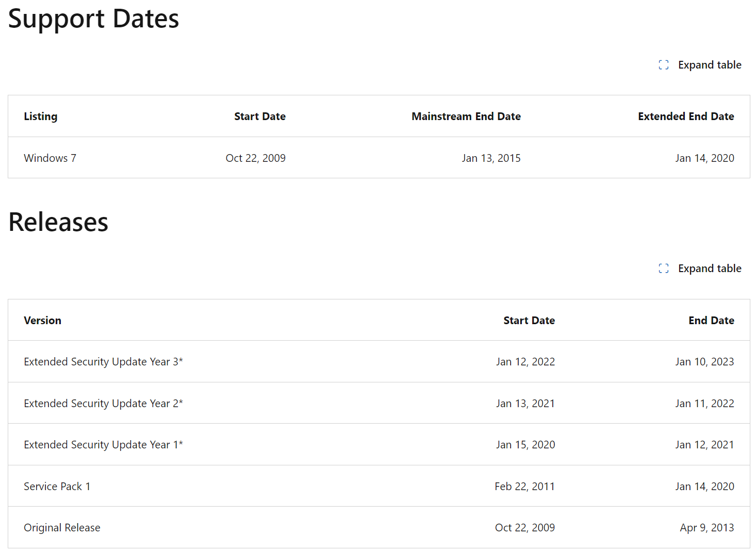Select the 'Support Dates' heading
This screenshot has width=756, height=553.
tap(93, 19)
